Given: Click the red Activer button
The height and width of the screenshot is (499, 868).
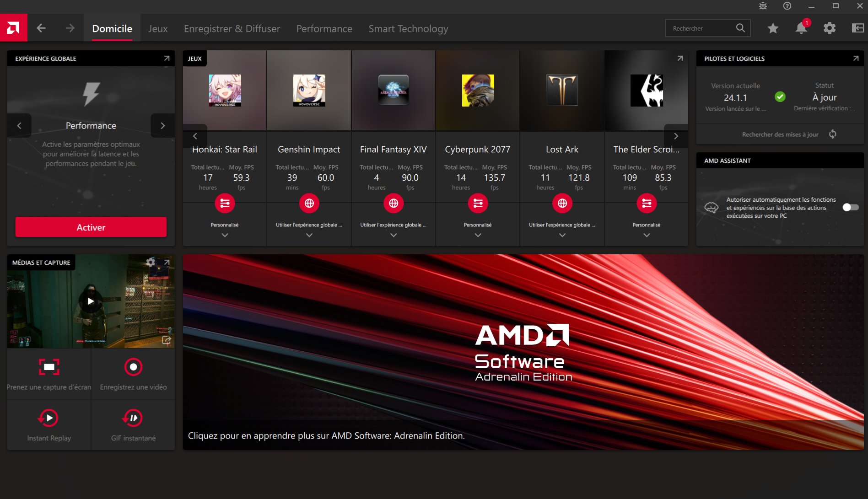Looking at the screenshot, I should point(91,227).
